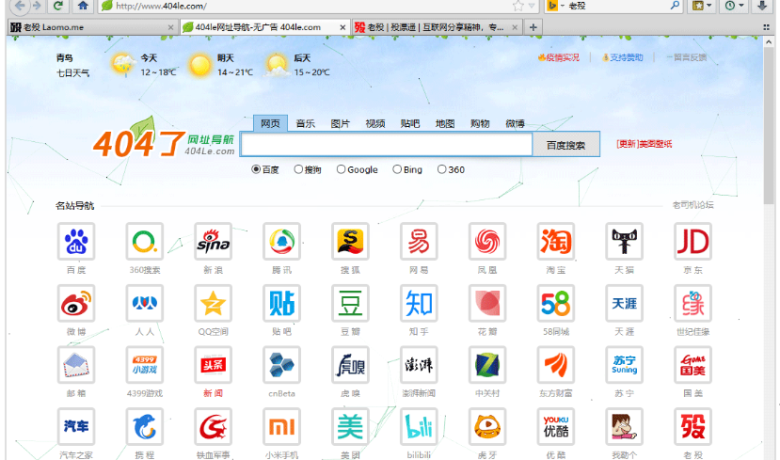Open the 虎牙 site icon
The height and width of the screenshot is (460, 780).
[x=488, y=426]
